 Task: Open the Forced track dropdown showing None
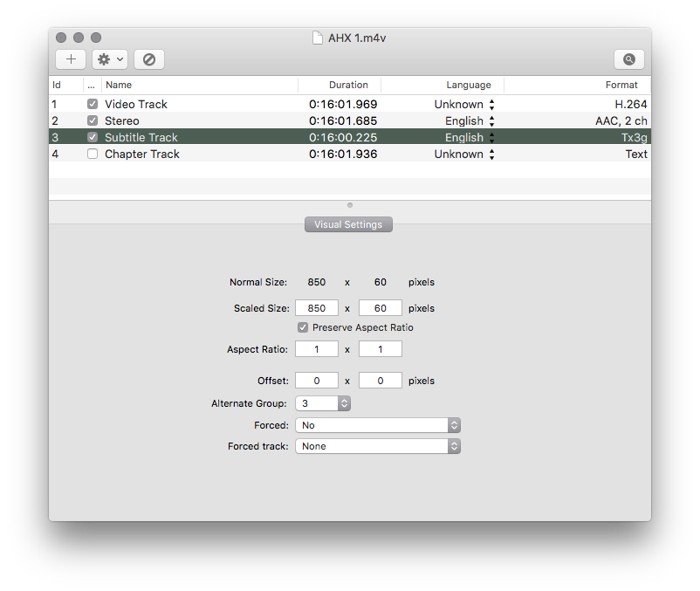pos(378,446)
